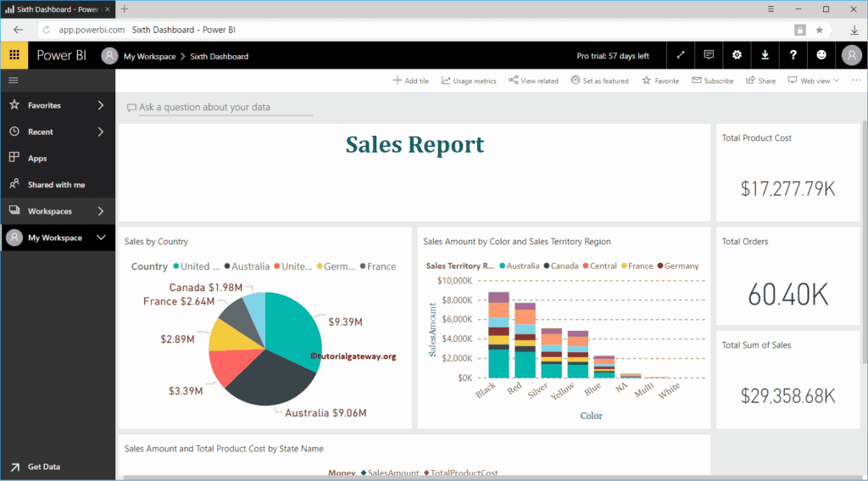Open the Web view dropdown
This screenshot has height=481, width=868.
point(814,81)
